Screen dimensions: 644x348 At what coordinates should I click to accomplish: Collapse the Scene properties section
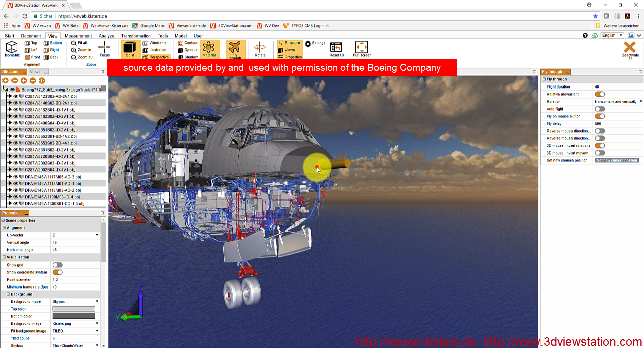point(3,220)
